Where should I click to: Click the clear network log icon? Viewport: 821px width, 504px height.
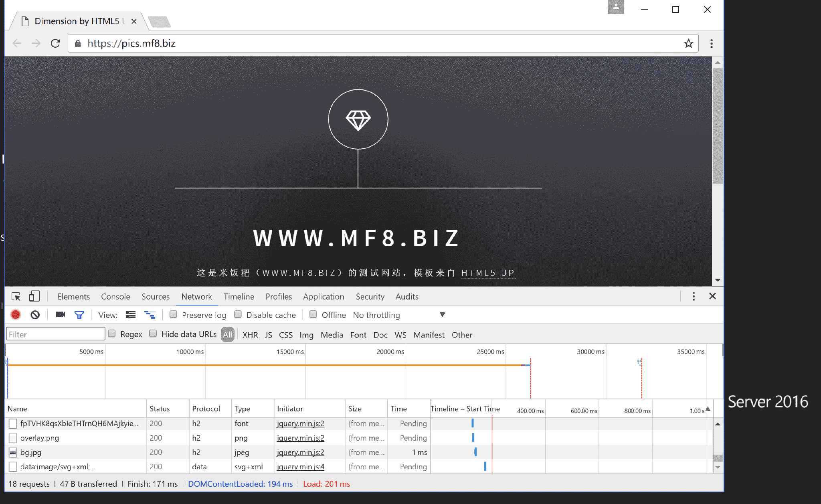[x=35, y=315]
